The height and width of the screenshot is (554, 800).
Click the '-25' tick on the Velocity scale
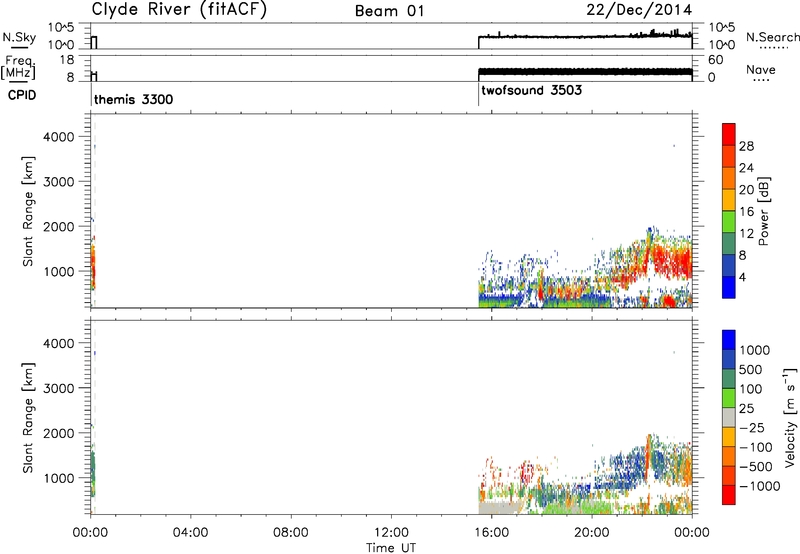coord(752,428)
